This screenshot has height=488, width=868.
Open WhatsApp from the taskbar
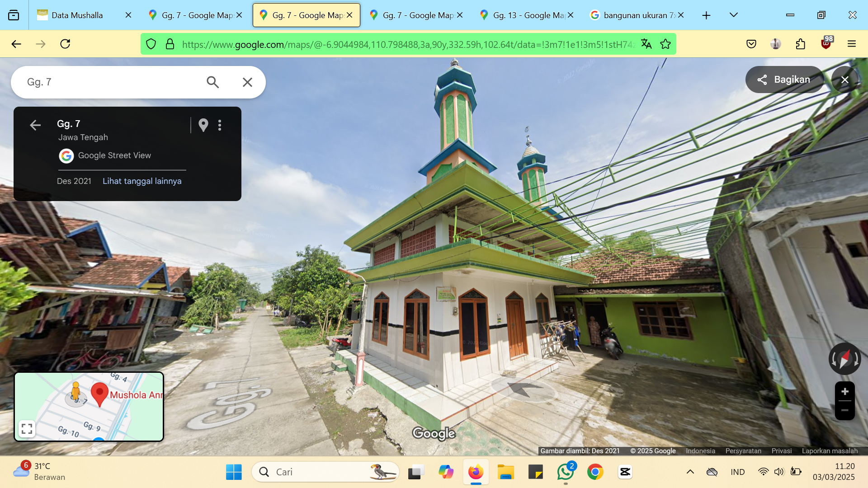[x=565, y=472]
